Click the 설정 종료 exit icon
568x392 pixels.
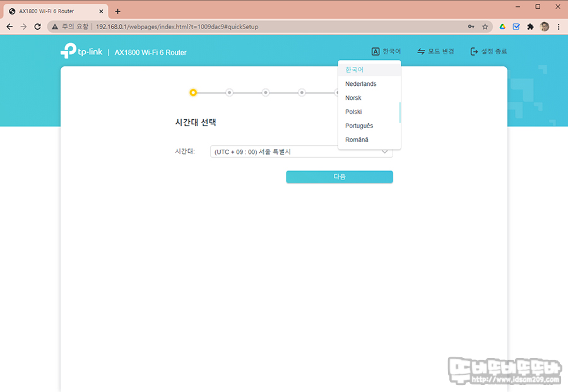474,51
